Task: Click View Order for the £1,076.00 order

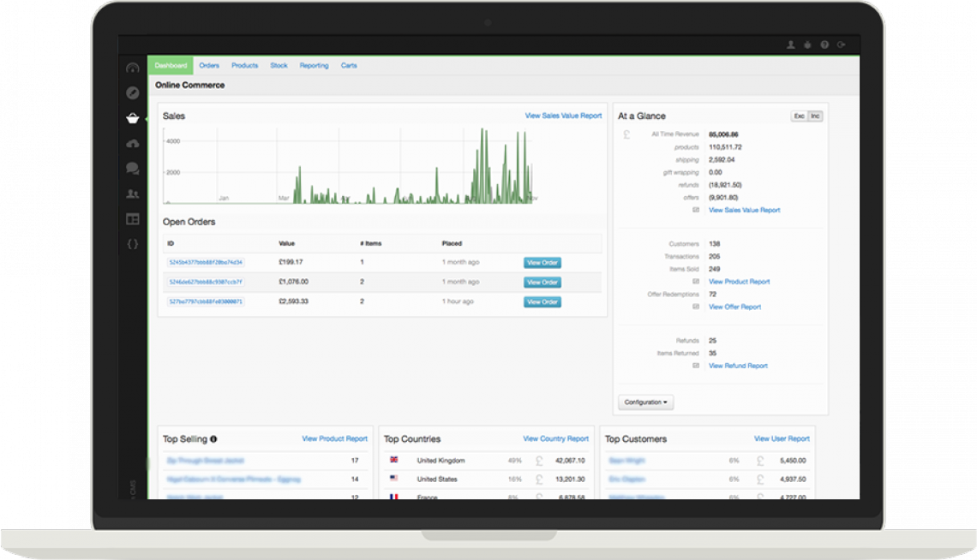Action: 542,283
